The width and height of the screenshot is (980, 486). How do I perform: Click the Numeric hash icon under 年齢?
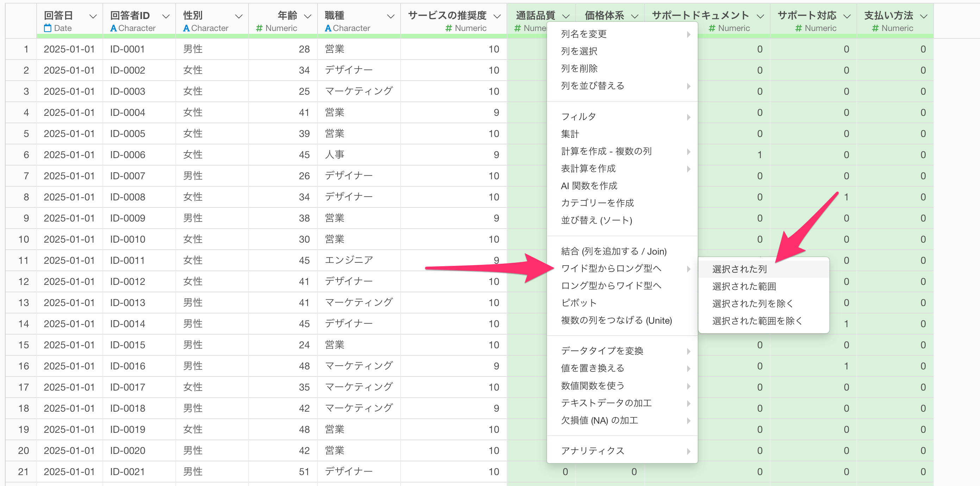259,28
